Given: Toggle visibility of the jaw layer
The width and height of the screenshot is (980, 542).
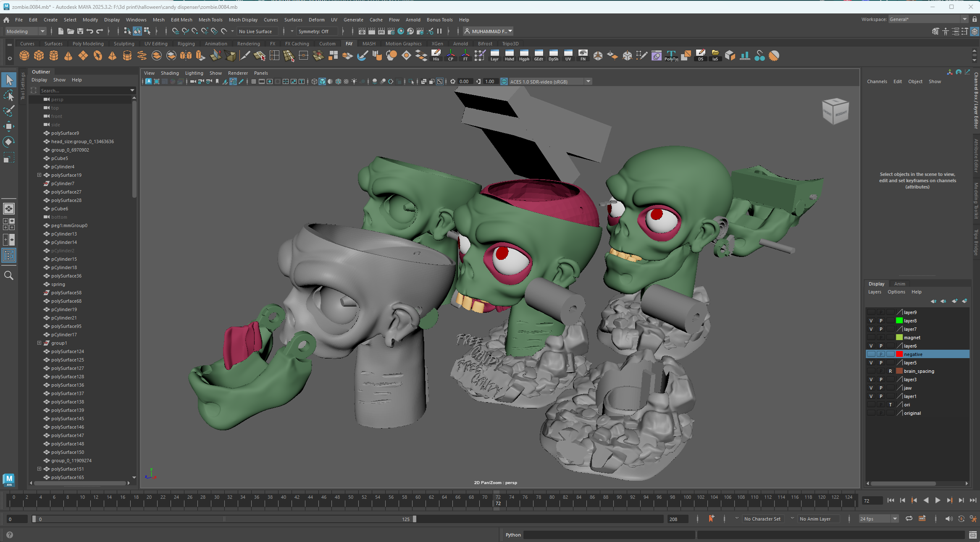Looking at the screenshot, I should (871, 388).
